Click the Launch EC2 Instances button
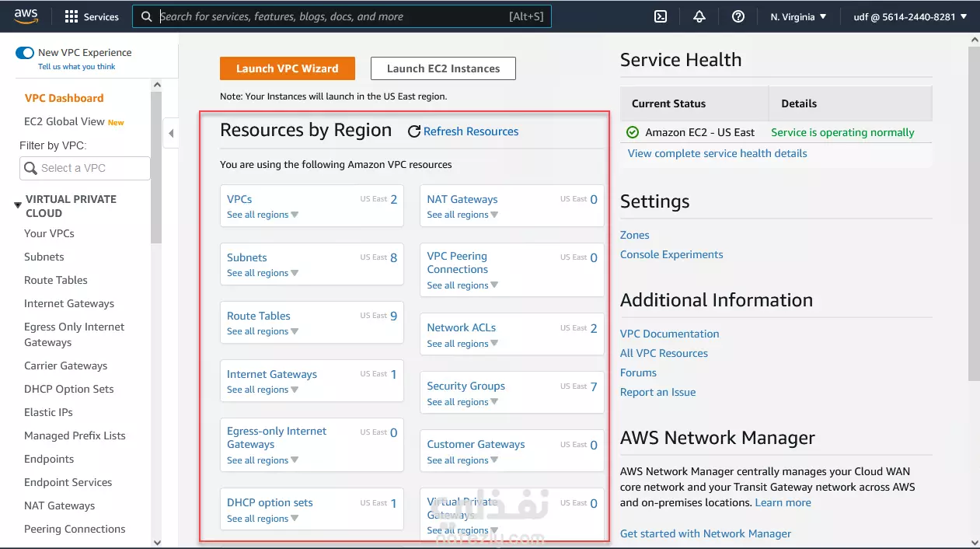The height and width of the screenshot is (549, 980). pos(443,68)
